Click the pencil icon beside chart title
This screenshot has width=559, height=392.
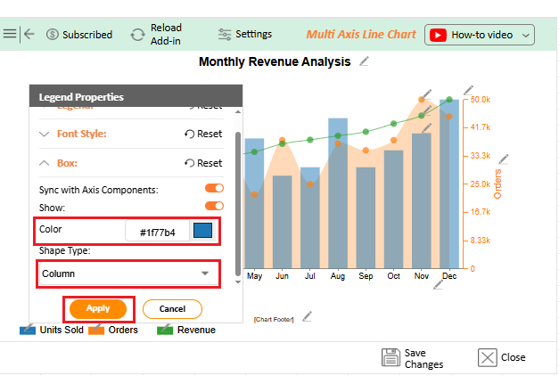click(364, 61)
